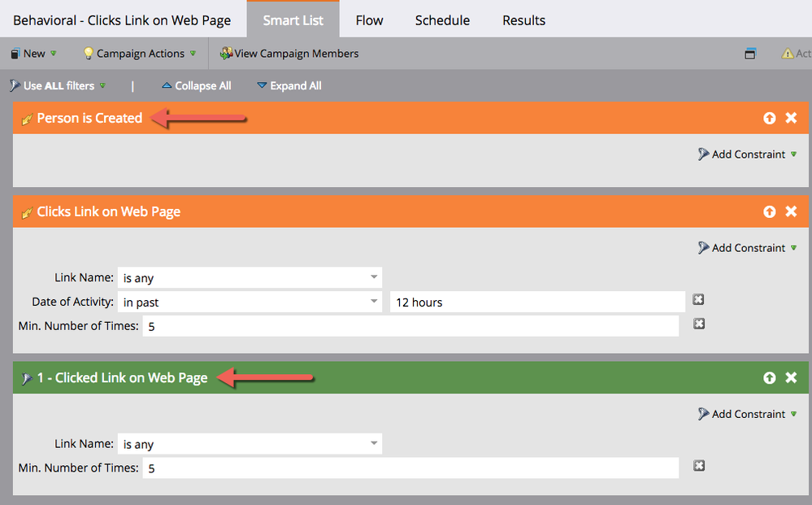Open trigger's Link Name operator dropdown

(250, 277)
